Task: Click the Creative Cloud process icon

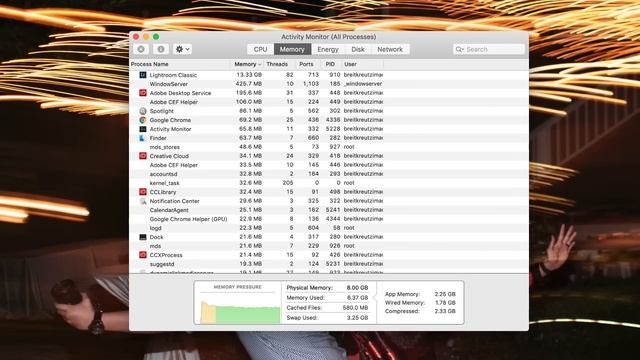Action: point(142,156)
